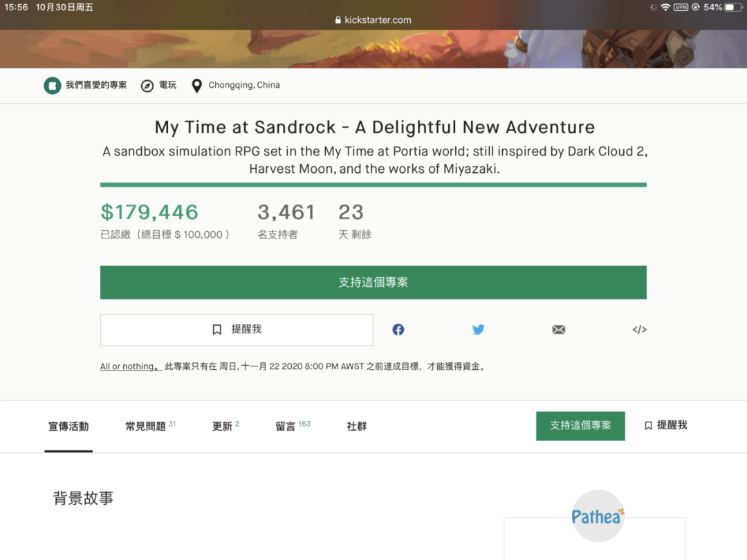
Task: Click the 支持這個專案 button in tab bar
Action: [580, 426]
